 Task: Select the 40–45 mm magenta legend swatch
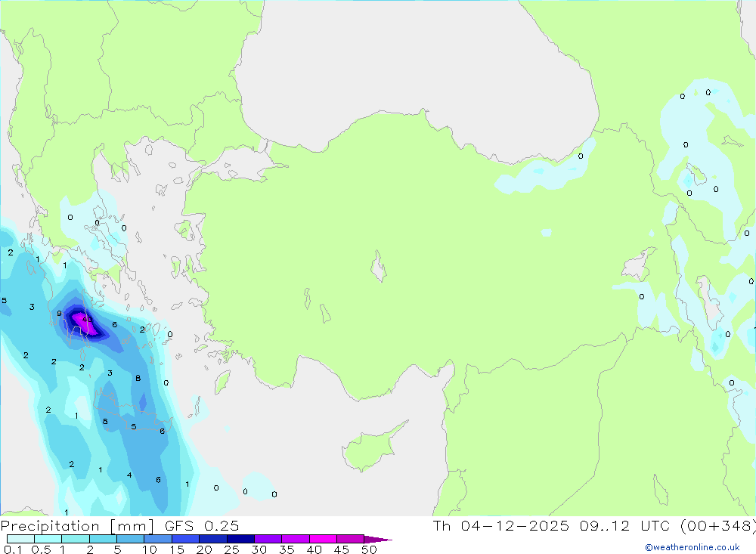[323, 539]
